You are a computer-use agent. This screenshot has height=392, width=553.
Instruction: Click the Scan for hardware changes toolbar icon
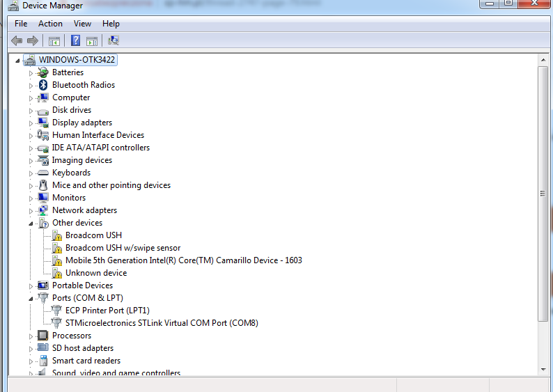tap(113, 40)
